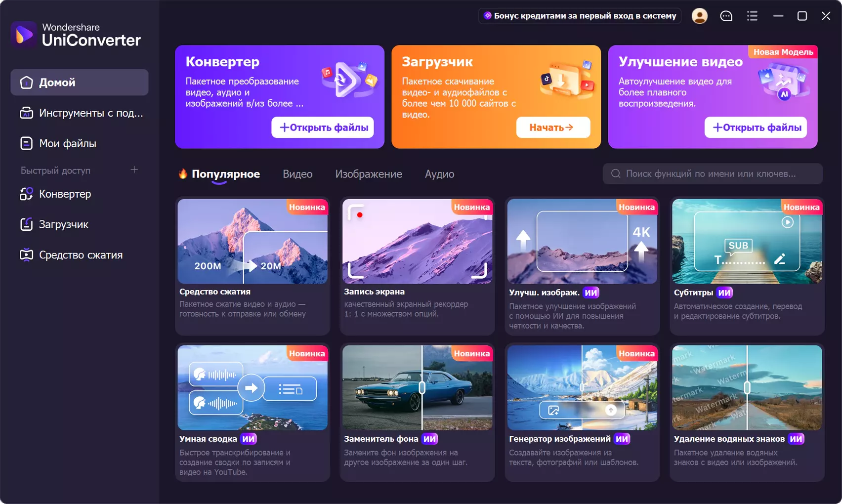Open the Средство сжатия thumbnail card
The width and height of the screenshot is (842, 504).
coord(253,241)
